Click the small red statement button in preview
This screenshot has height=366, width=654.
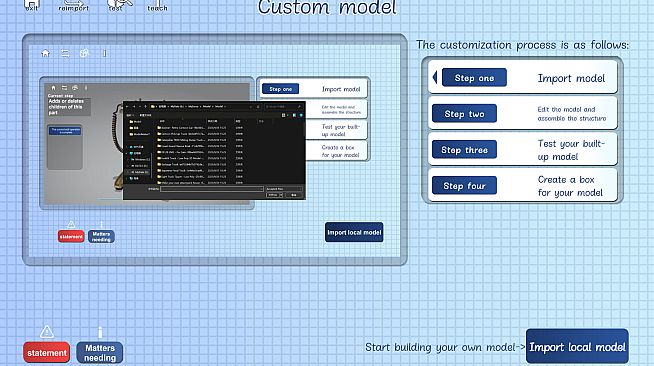71,236
